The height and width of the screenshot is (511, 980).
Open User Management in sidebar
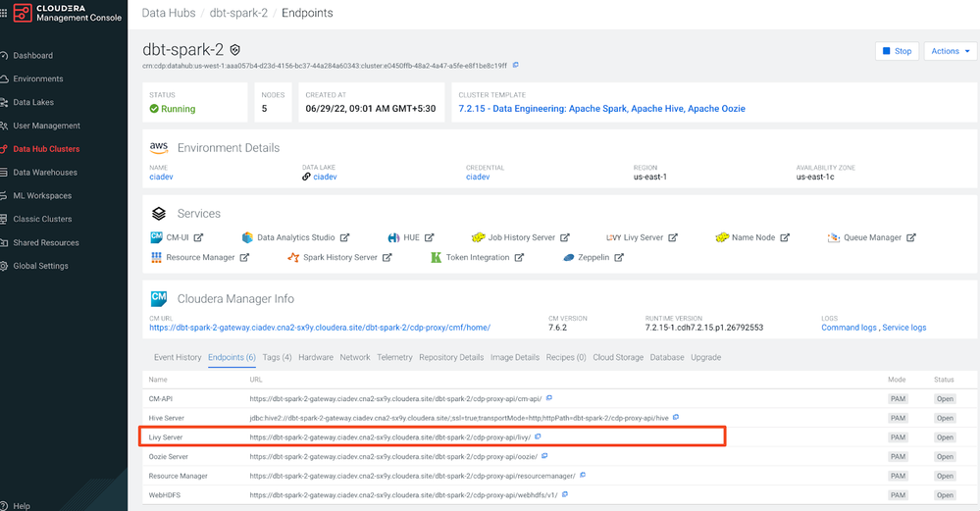pos(47,126)
